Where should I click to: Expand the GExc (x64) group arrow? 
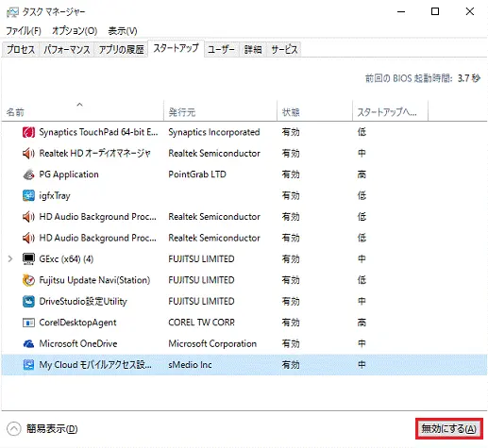click(x=10, y=259)
